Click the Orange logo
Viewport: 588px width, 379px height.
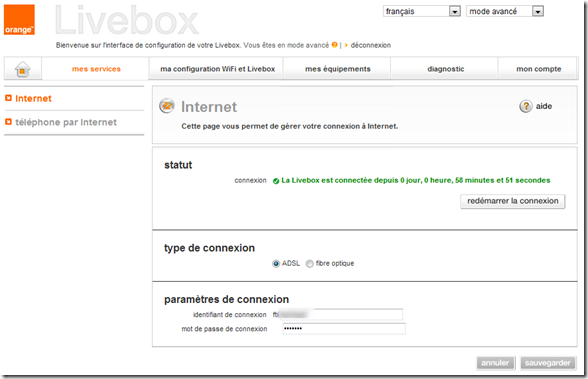pyautogui.click(x=20, y=20)
